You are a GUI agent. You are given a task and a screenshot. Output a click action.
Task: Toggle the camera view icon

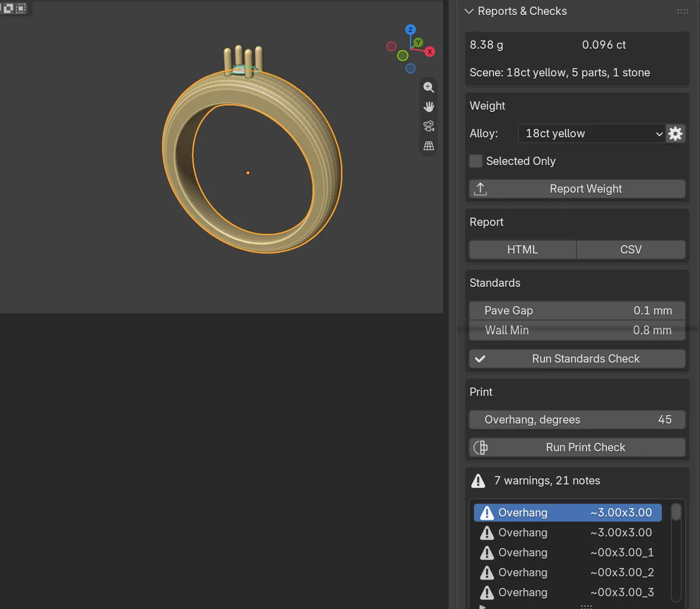point(429,126)
